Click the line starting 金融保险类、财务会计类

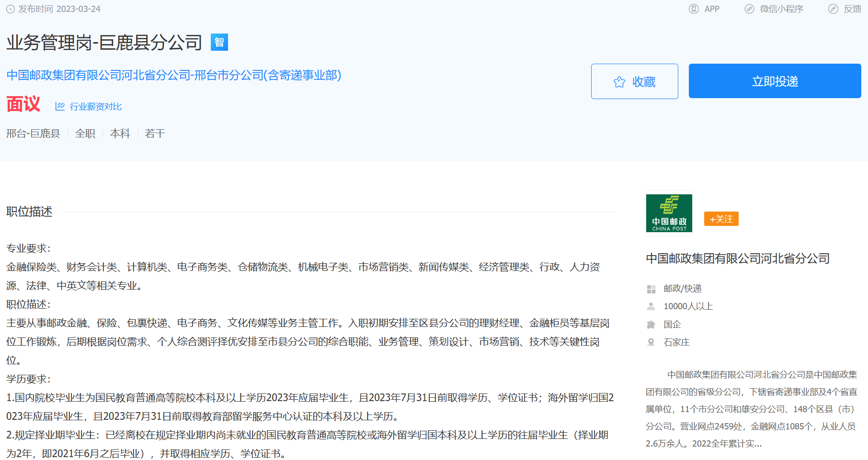pyautogui.click(x=303, y=267)
